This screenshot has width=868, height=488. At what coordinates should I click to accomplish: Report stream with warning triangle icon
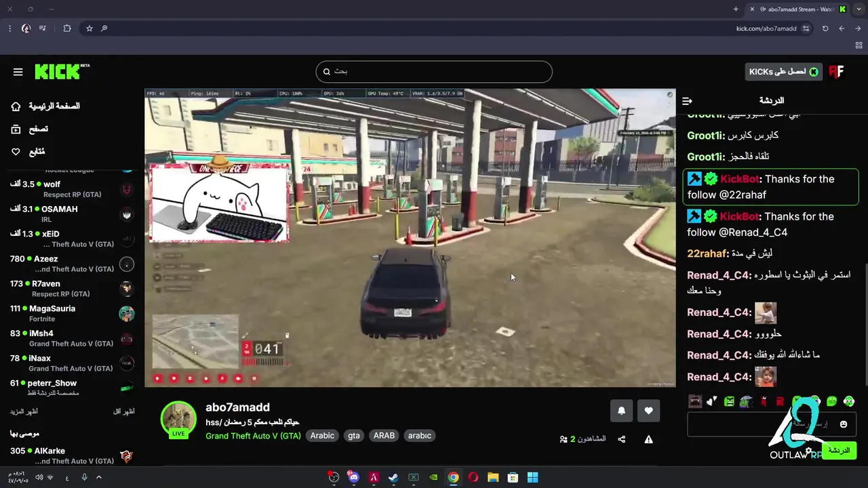pos(648,439)
